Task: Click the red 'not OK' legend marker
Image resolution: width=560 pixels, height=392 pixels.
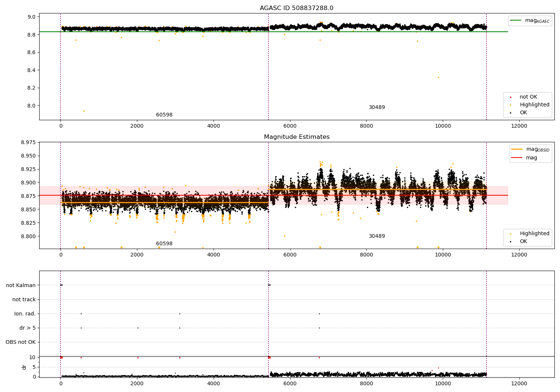Action: point(510,97)
